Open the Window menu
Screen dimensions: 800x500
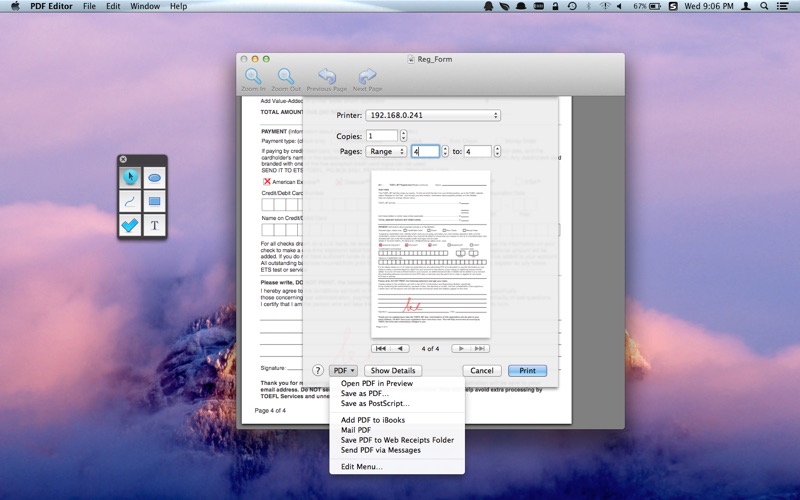pos(145,6)
